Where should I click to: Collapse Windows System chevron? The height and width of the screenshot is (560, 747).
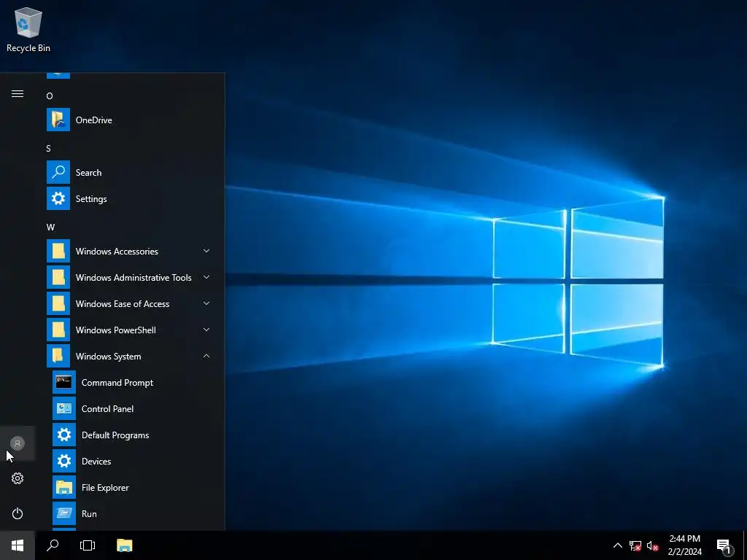206,356
